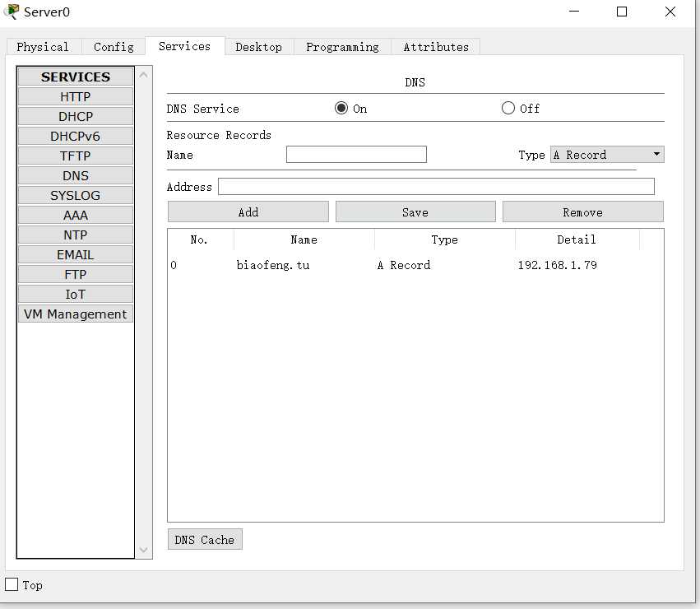This screenshot has width=700, height=609.
Task: Choose the TFTP service
Action: (x=76, y=156)
